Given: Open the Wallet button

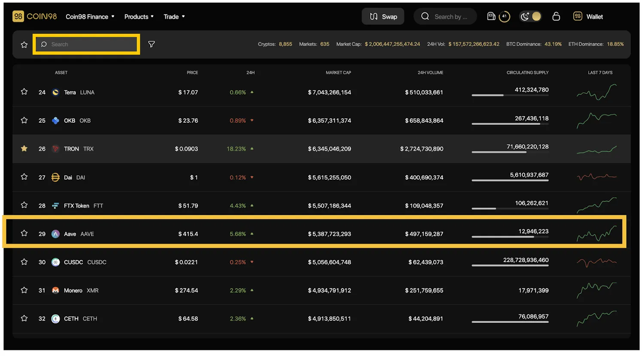Looking at the screenshot, I should click(588, 17).
